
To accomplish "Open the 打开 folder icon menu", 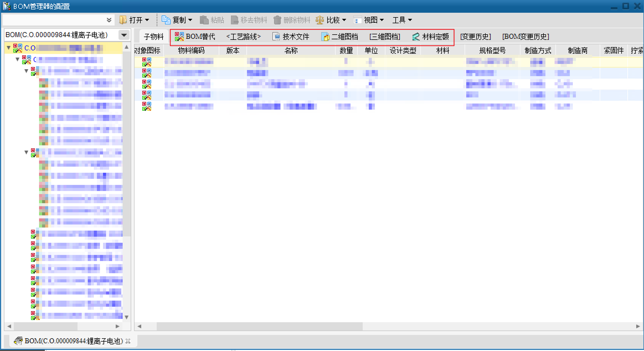I will tap(123, 20).
